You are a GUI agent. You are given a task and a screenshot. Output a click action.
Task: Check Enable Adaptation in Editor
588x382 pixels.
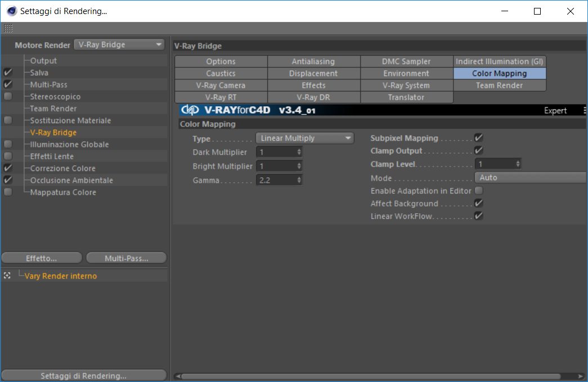point(478,191)
